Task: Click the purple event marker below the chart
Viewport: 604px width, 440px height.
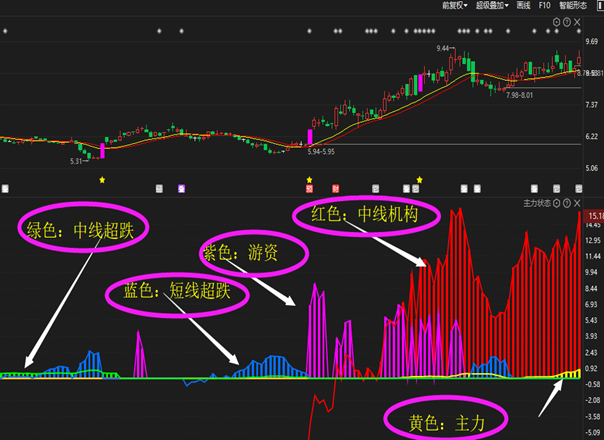Action: 181,188
